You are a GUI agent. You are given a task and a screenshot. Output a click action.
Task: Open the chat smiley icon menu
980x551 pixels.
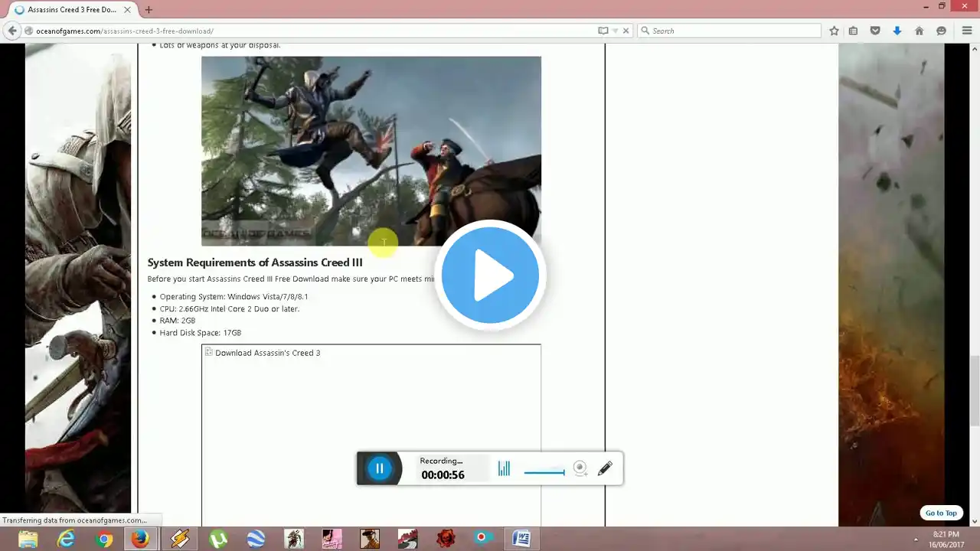coord(942,31)
